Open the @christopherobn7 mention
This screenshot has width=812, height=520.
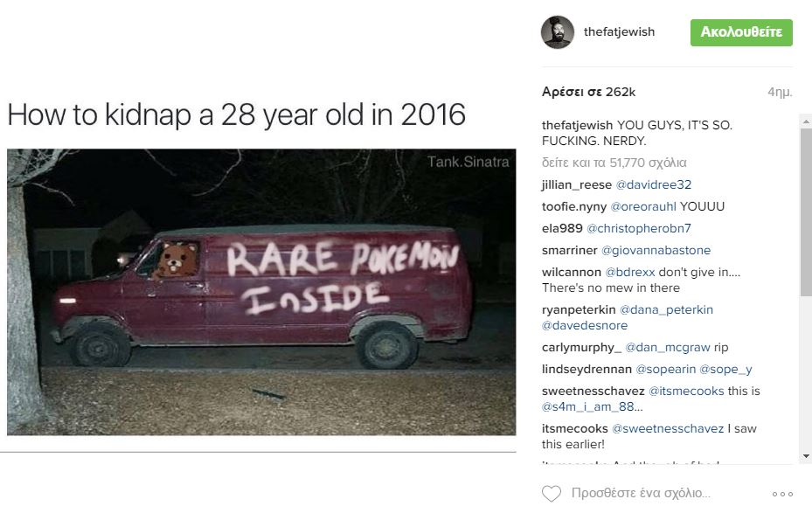(x=639, y=228)
